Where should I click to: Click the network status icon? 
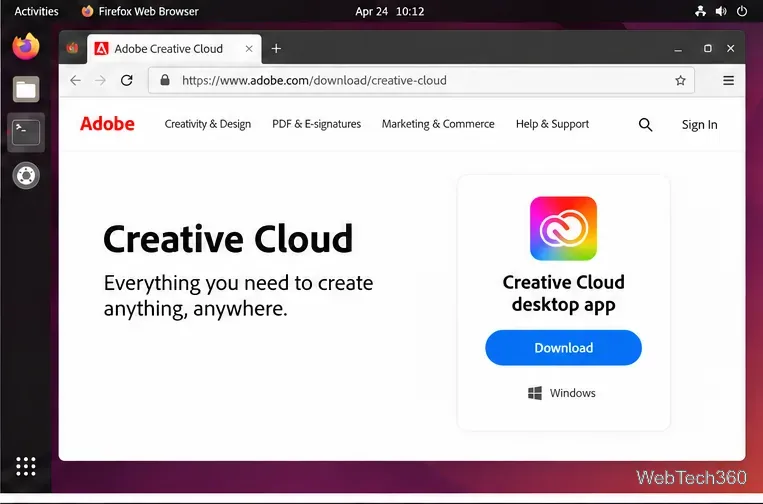click(x=700, y=11)
